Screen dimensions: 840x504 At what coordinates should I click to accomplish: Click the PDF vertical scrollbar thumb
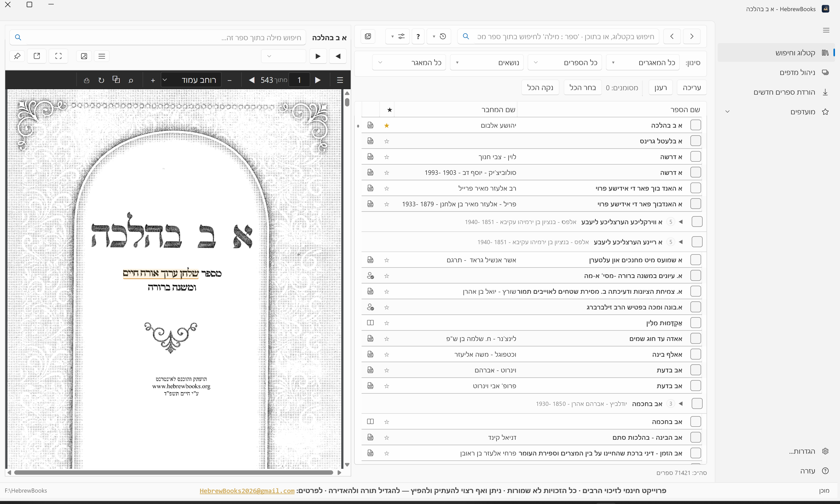347,102
